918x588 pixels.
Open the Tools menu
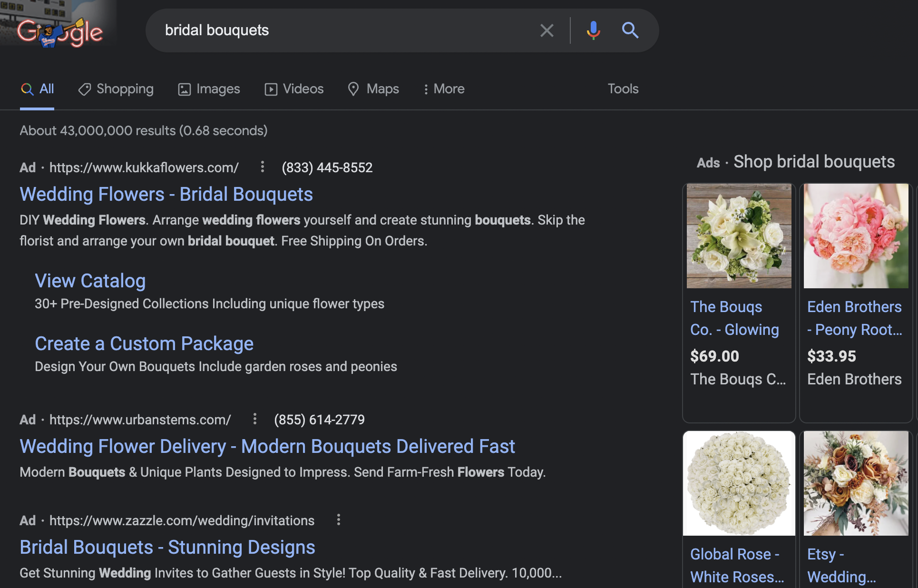tap(623, 89)
